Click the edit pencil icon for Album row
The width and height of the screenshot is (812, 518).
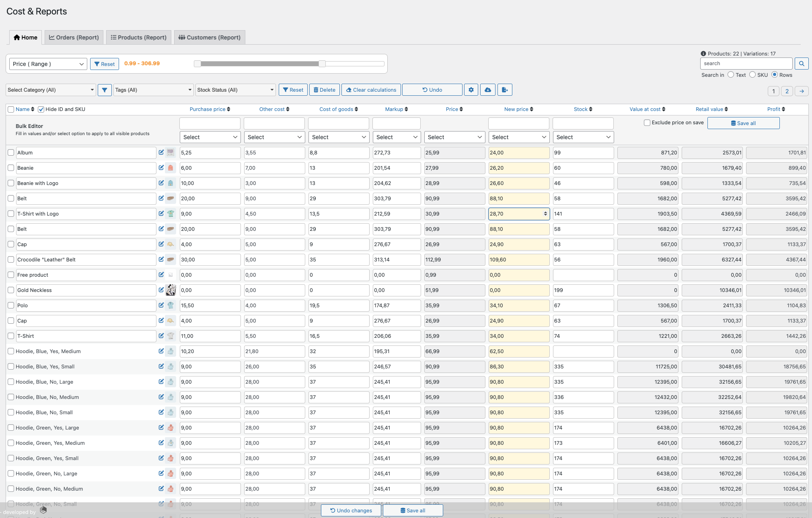[161, 152]
